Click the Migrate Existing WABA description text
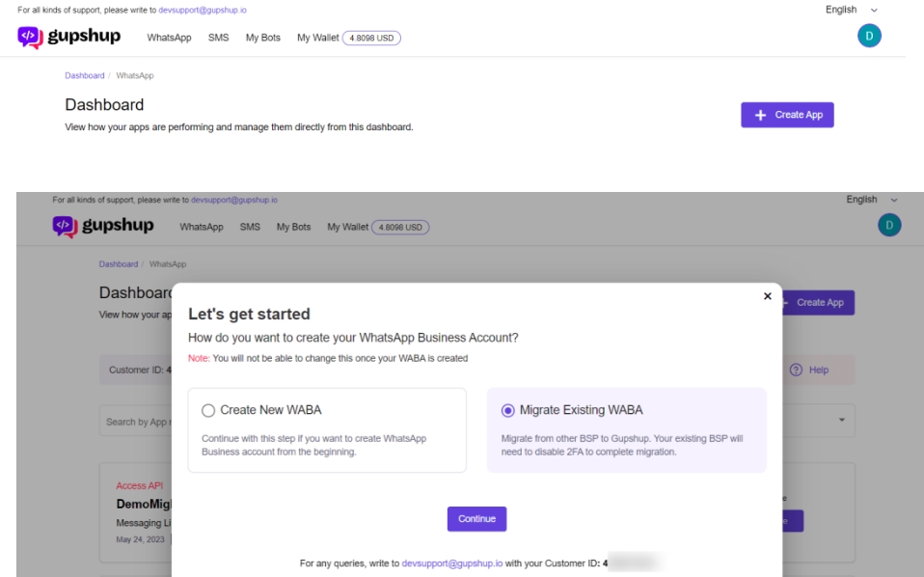The height and width of the screenshot is (577, 924). (x=622, y=445)
